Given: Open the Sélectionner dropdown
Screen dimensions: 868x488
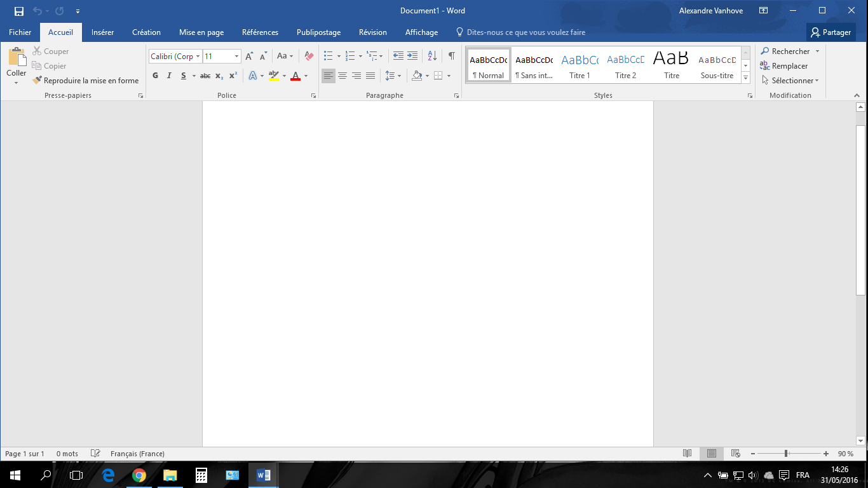Looking at the screenshot, I should click(789, 81).
